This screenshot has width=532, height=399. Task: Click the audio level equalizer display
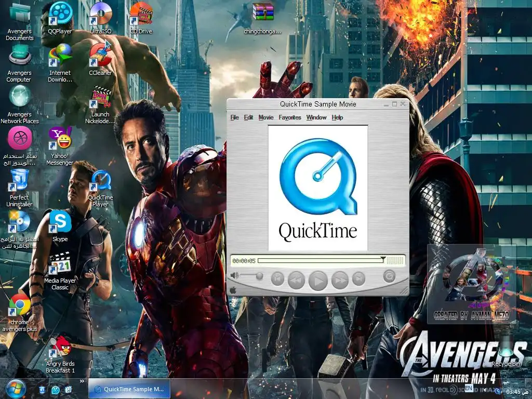coord(395,261)
